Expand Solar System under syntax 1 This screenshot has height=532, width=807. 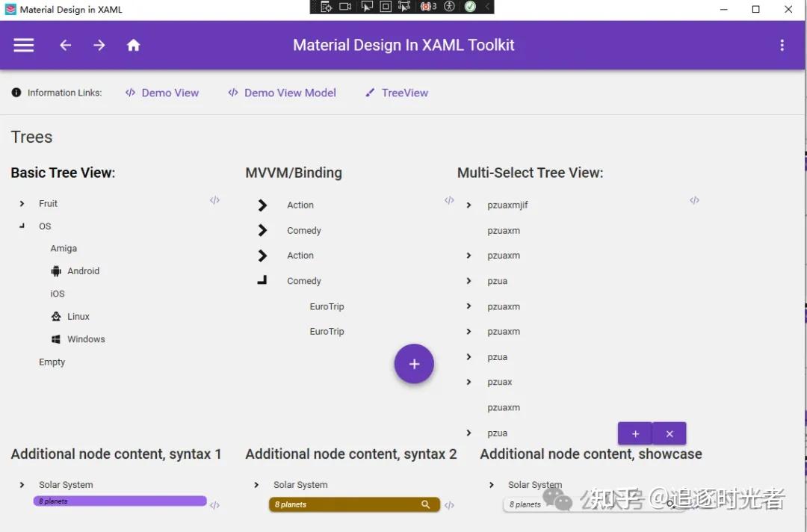(x=21, y=484)
